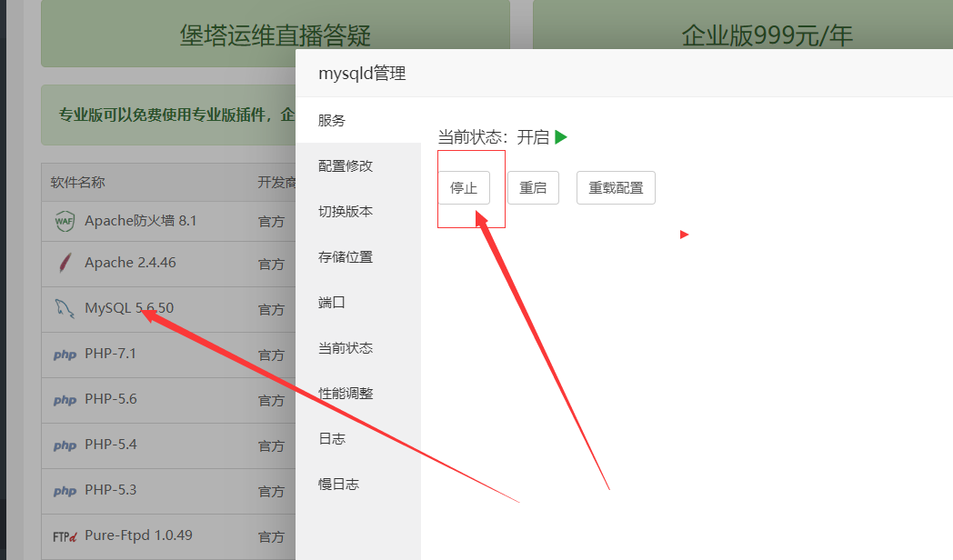Open the 当前状态 sidebar tab
Viewport: 953px width, 560px height.
[358, 348]
